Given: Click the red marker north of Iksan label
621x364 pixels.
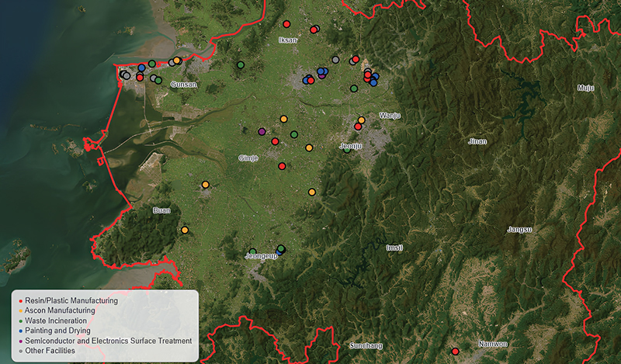Looking at the screenshot, I should 286,24.
